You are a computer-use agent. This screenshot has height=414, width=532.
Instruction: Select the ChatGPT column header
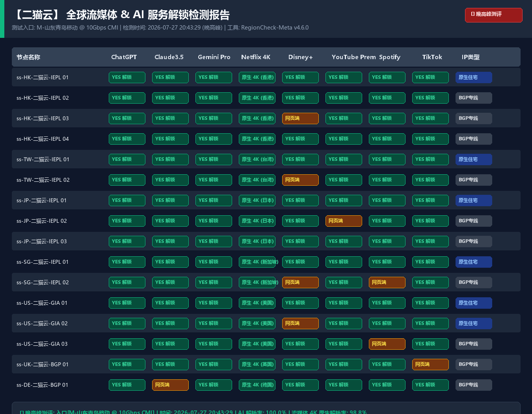coord(124,57)
